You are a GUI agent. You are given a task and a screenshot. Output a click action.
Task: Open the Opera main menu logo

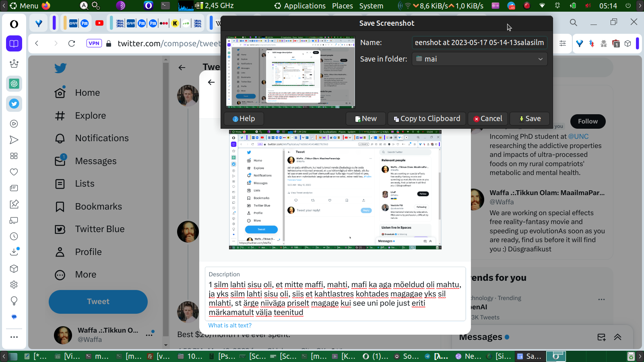point(14,24)
